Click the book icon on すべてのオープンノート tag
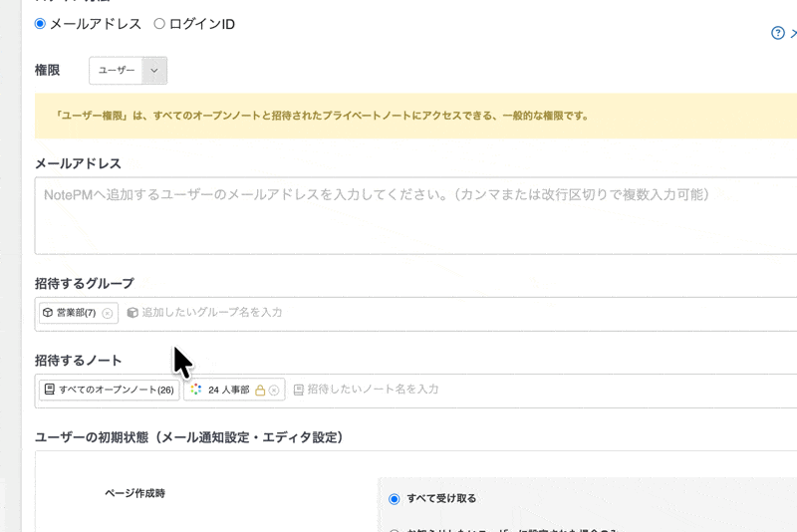The height and width of the screenshot is (532, 797). [49, 390]
